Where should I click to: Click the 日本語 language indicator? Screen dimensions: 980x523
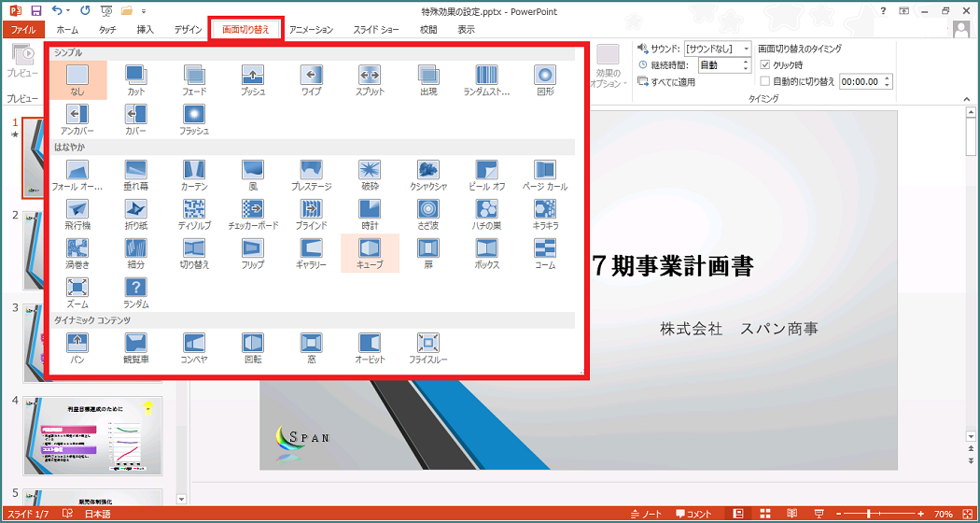(x=99, y=515)
